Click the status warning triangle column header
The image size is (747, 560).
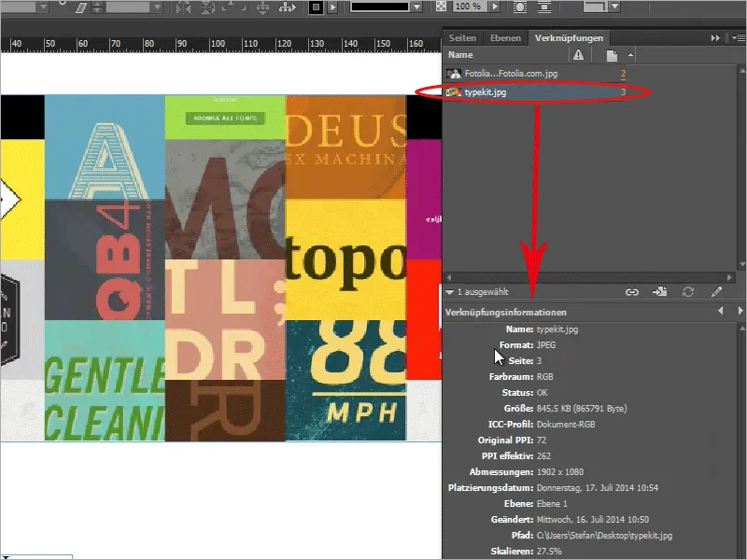tap(578, 55)
